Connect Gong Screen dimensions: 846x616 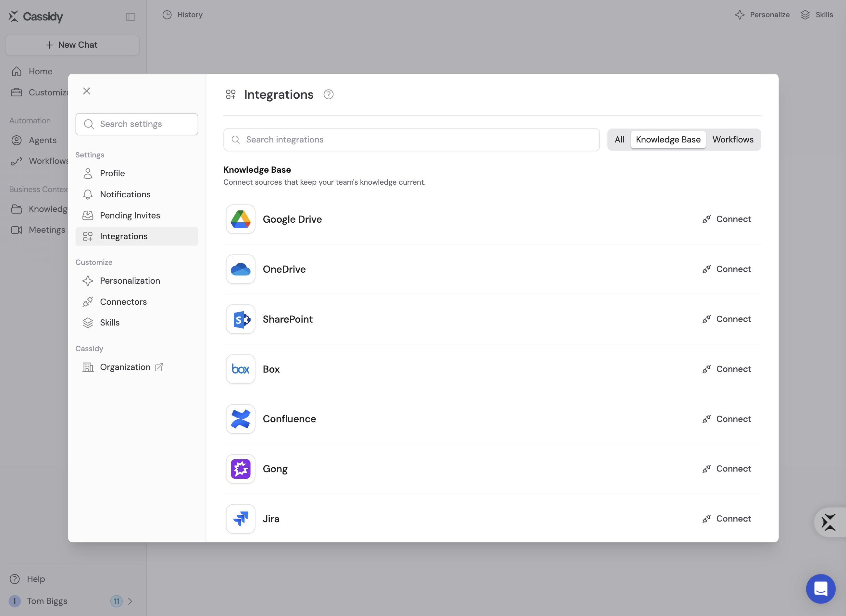pos(727,469)
